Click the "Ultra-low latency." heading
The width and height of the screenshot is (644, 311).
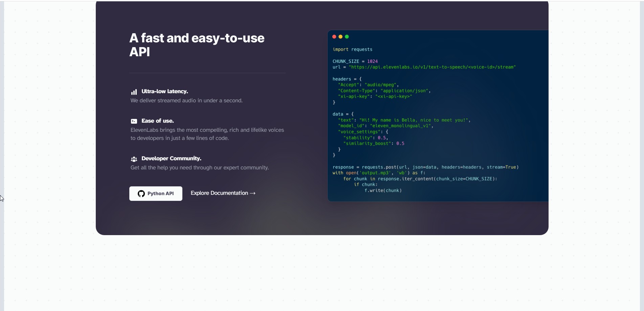point(165,91)
